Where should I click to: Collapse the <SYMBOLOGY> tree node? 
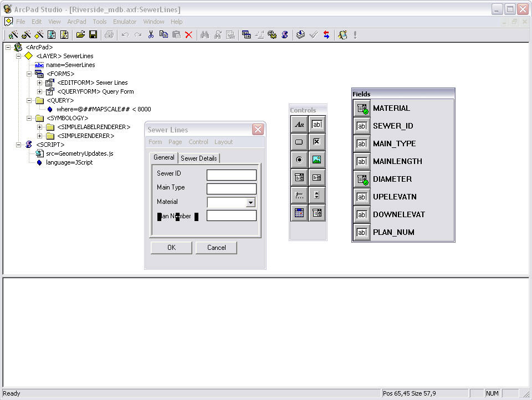[29, 118]
